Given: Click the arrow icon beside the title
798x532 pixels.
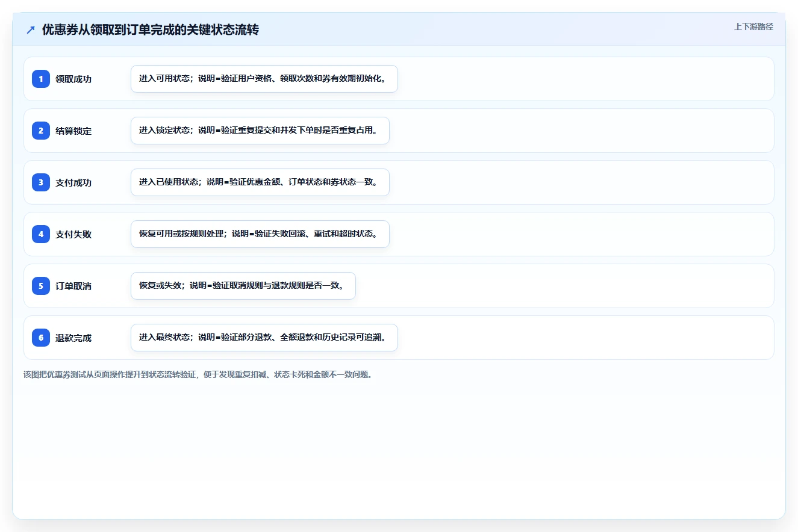Looking at the screenshot, I should point(31,29).
